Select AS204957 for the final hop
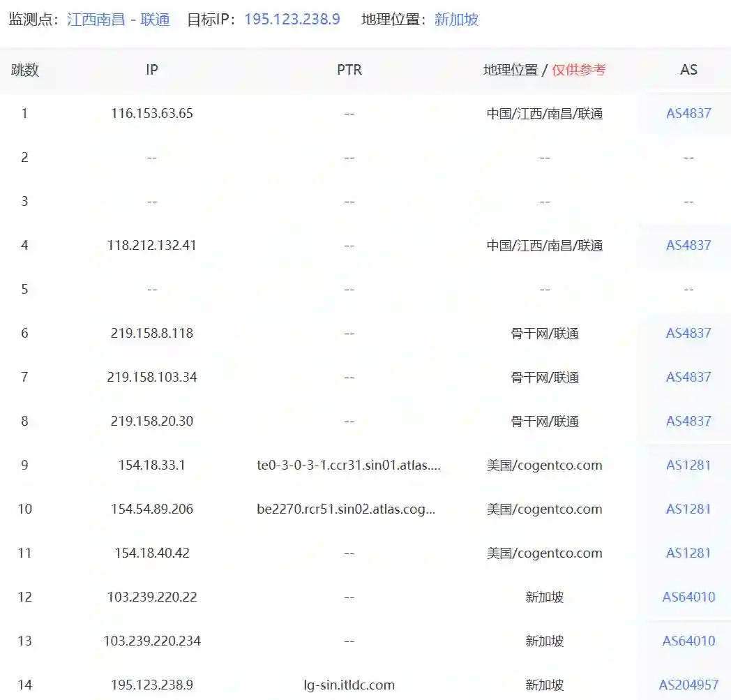 click(688, 685)
